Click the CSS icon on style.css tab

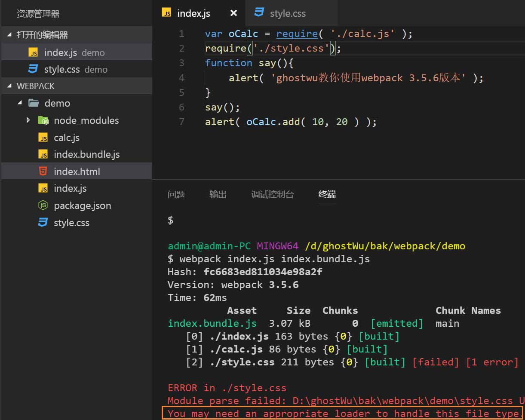[259, 12]
